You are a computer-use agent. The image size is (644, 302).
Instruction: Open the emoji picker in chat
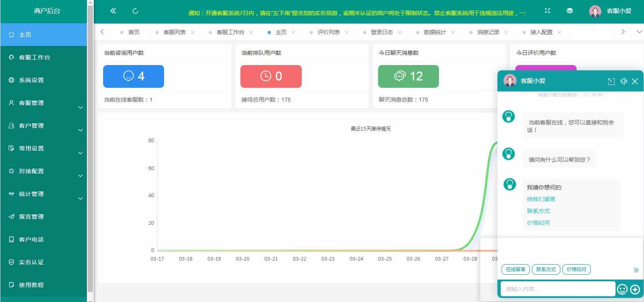(622, 289)
